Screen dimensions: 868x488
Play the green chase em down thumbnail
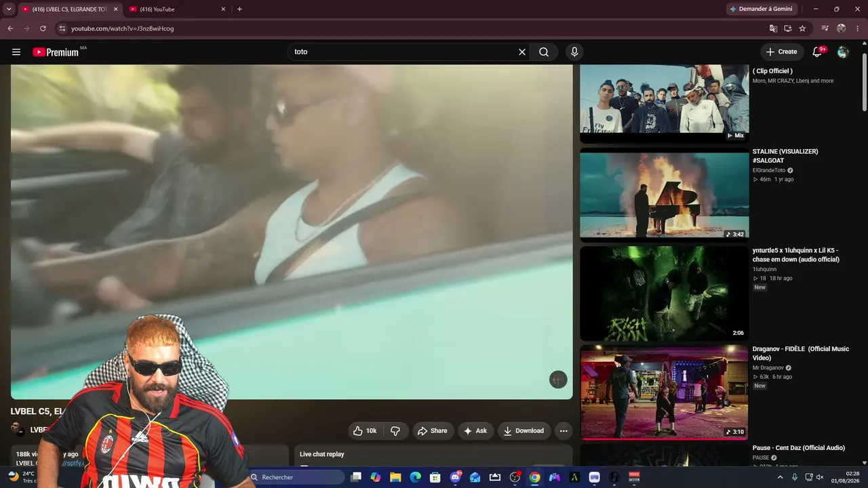(x=664, y=293)
